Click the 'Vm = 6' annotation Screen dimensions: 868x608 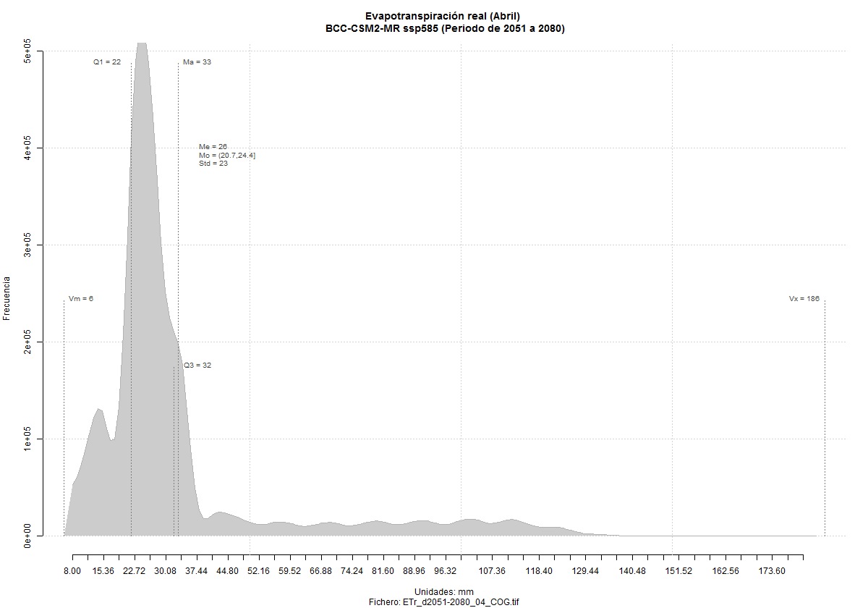81,299
